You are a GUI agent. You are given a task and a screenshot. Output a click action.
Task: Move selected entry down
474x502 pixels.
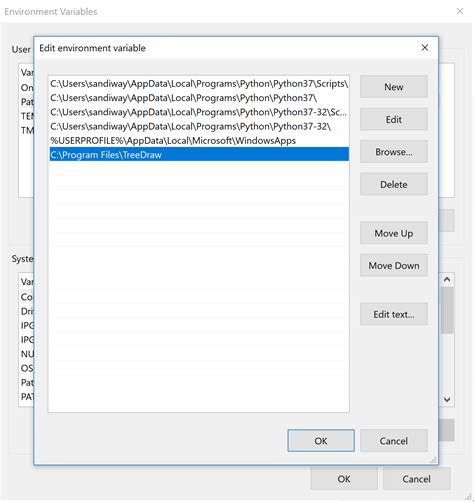[394, 265]
